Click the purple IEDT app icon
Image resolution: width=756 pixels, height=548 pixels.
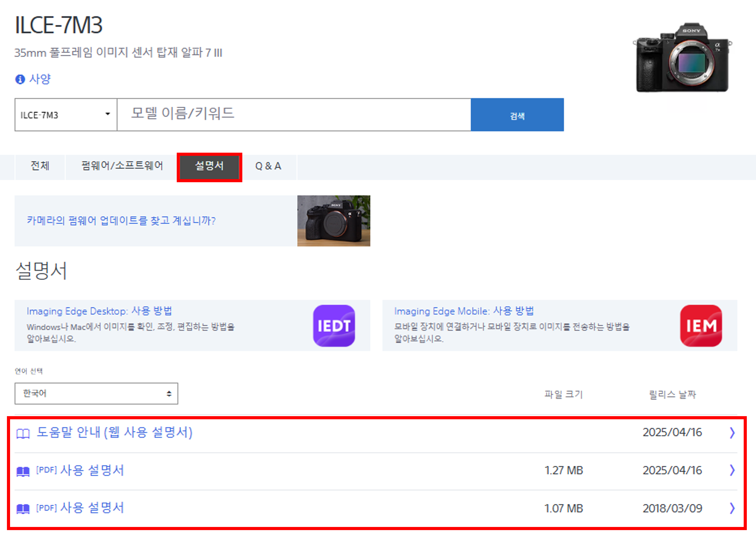pos(334,325)
